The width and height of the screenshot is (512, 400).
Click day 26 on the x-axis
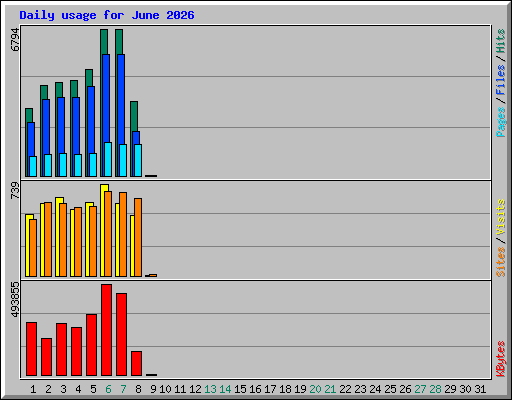click(x=405, y=389)
